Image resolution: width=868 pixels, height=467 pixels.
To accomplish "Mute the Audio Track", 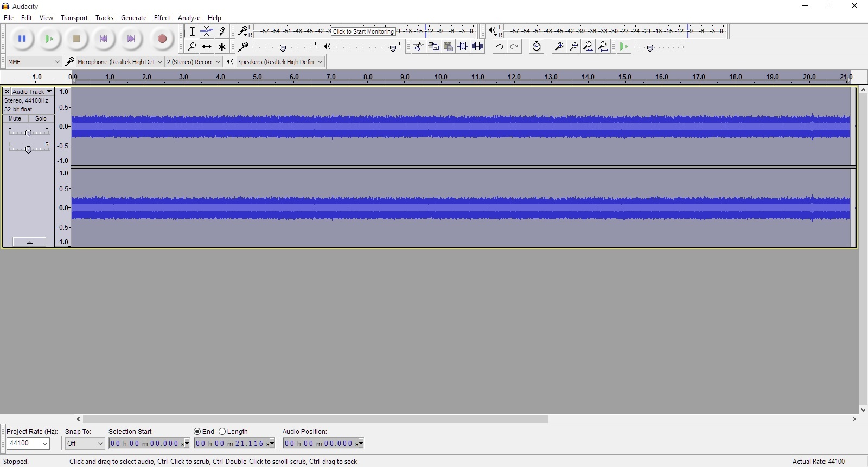I will (15, 118).
